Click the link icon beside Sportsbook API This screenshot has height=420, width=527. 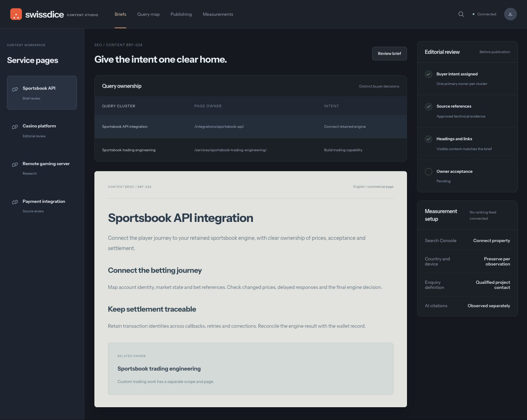pyautogui.click(x=15, y=89)
